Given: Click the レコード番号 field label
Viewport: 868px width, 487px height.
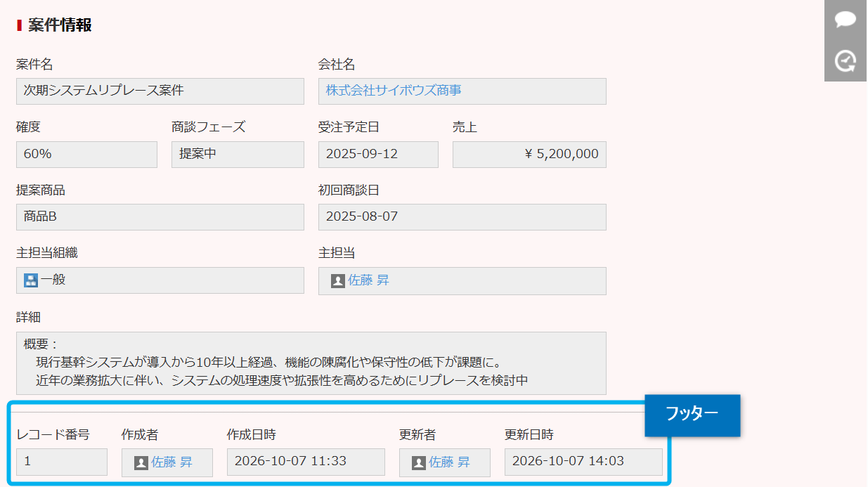Looking at the screenshot, I should 53,435.
